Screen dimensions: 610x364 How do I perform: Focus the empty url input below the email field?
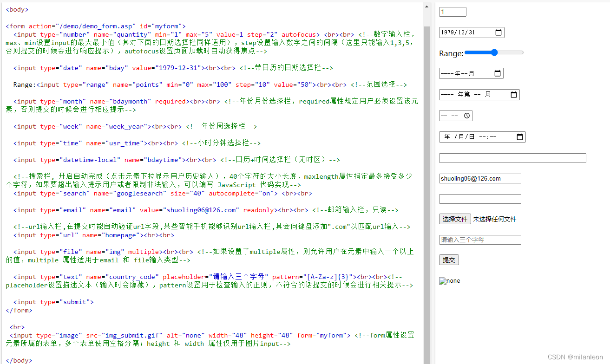click(x=480, y=199)
